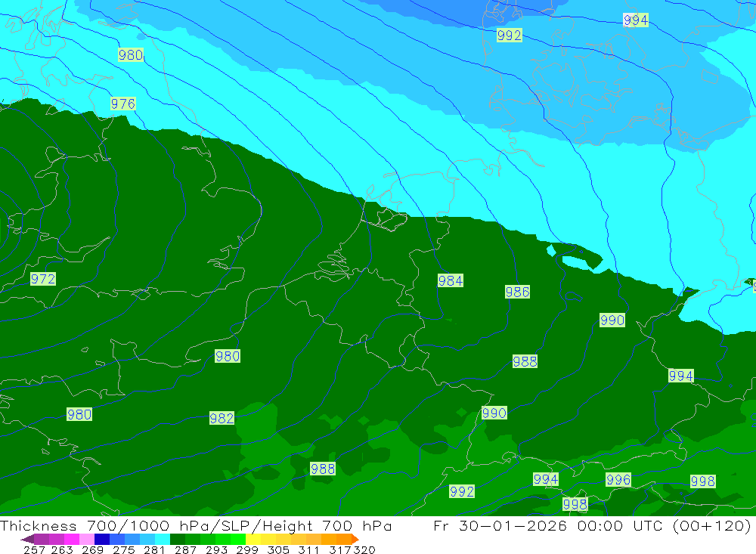This screenshot has width=756, height=554.
Task: Click the 976 isobar label
Action: point(123,104)
